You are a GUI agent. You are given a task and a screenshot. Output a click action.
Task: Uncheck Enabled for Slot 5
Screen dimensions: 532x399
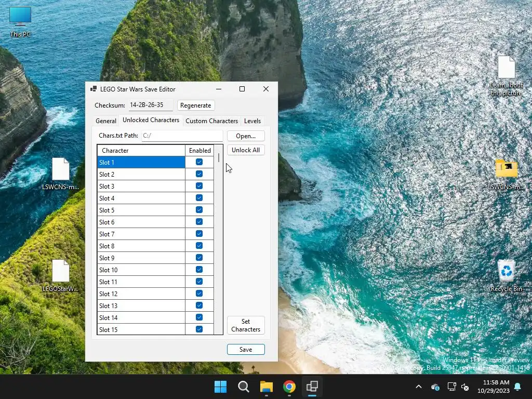pos(199,210)
